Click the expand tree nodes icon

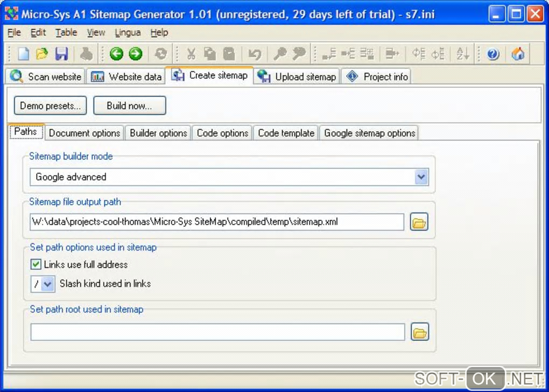pyautogui.click(x=418, y=54)
